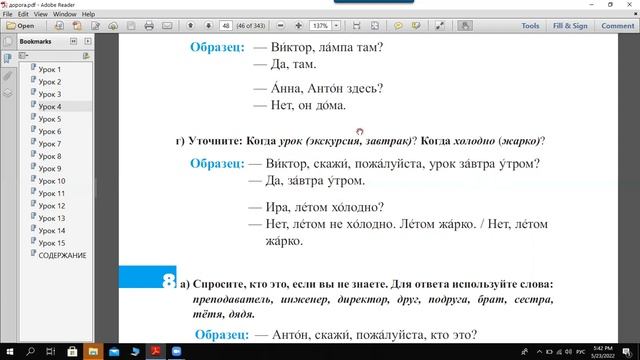
Task: Select bookmark Урок 2
Action: pyautogui.click(x=50, y=82)
